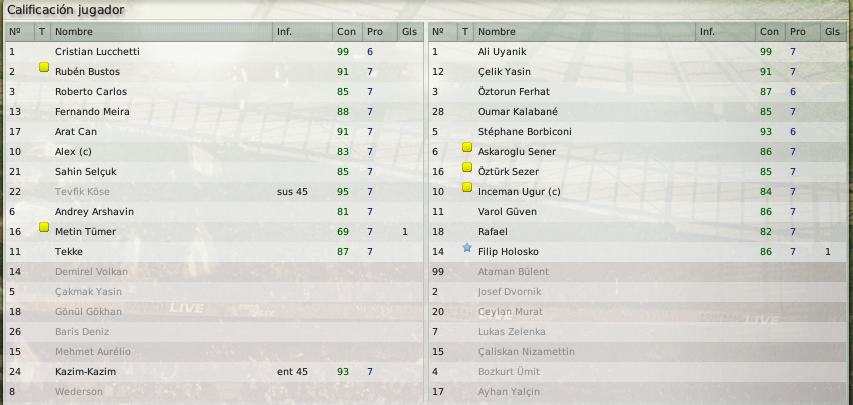
Task: Click Filip Holosko's blue star icon
Action: [x=467, y=248]
